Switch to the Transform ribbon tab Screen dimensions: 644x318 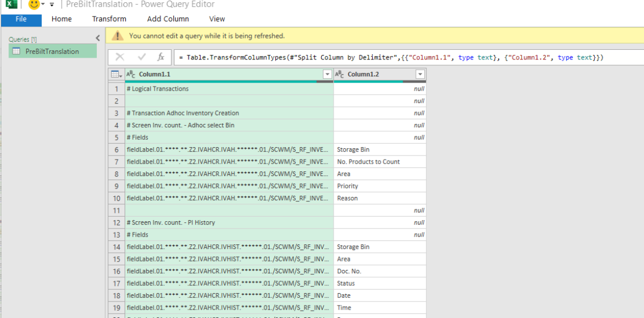coord(109,19)
